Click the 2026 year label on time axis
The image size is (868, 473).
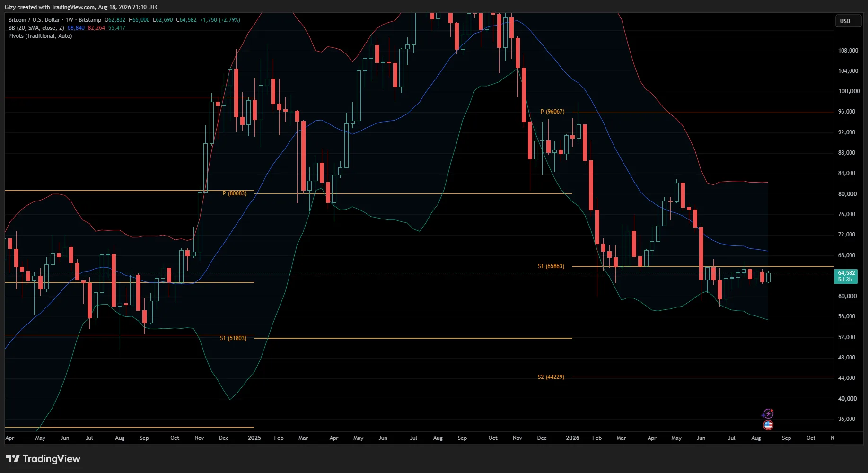(x=572, y=438)
